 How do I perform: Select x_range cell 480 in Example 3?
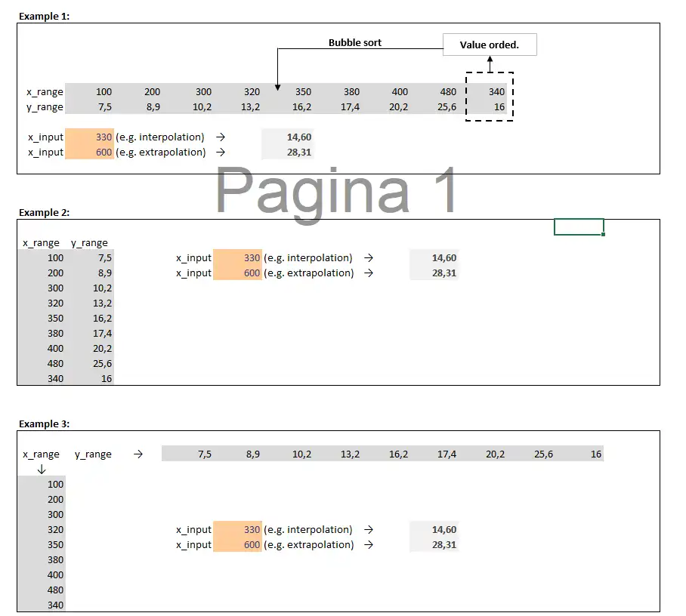tap(42, 590)
